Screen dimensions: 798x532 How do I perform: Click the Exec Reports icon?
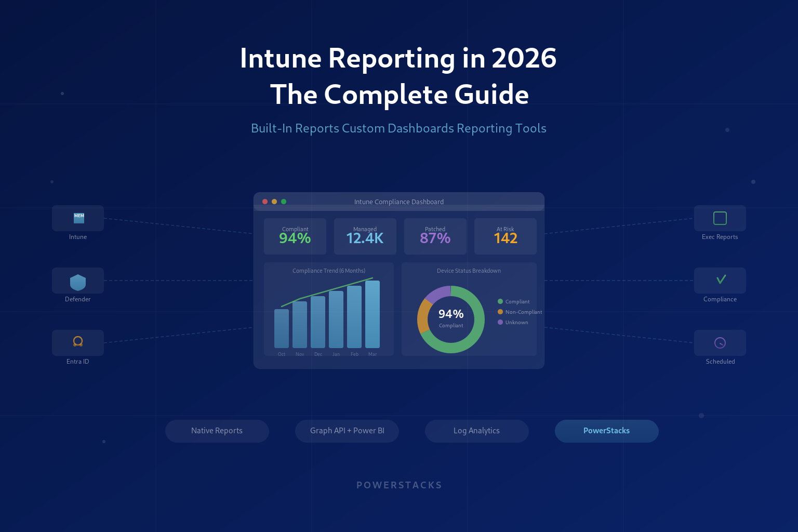[x=720, y=218]
